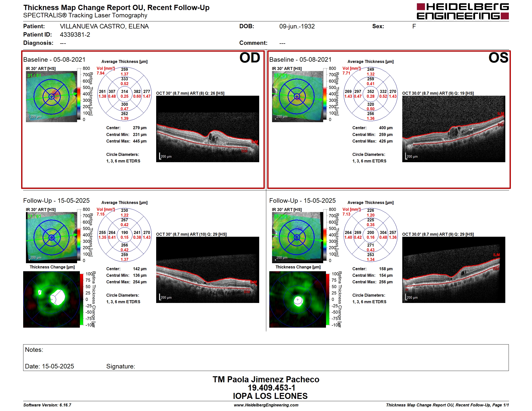Open the OS follow-up IR fundus thickness map
This screenshot has width=532, height=411.
point(297,237)
